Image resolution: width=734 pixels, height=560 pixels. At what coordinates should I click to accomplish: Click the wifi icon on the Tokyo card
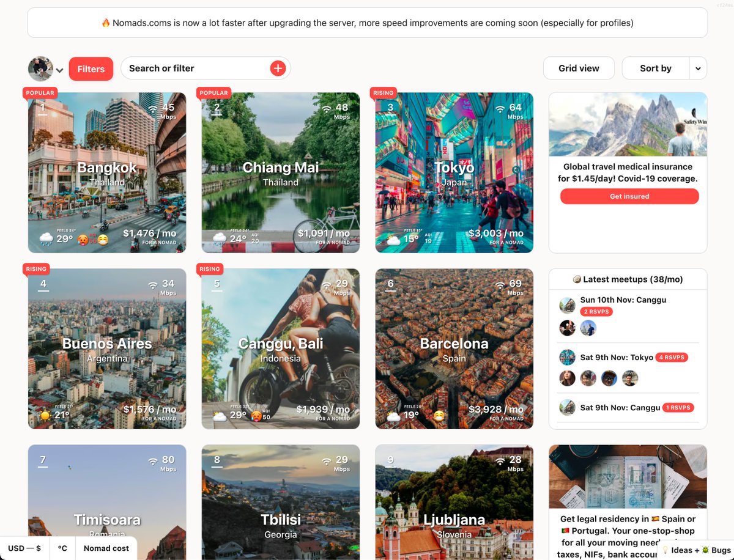(x=500, y=109)
